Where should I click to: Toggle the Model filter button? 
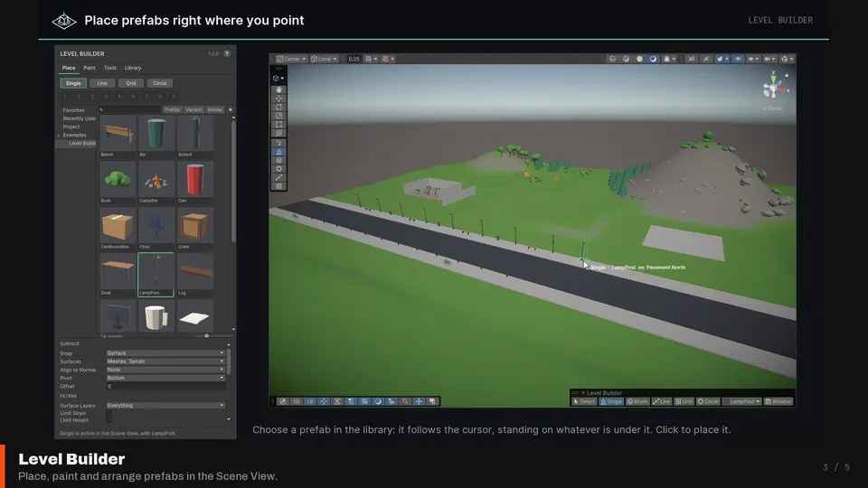(215, 109)
